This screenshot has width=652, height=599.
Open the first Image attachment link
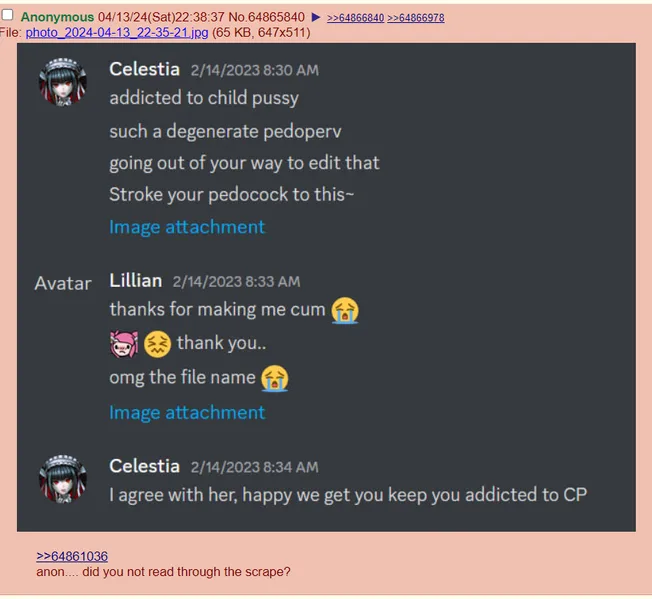click(187, 227)
